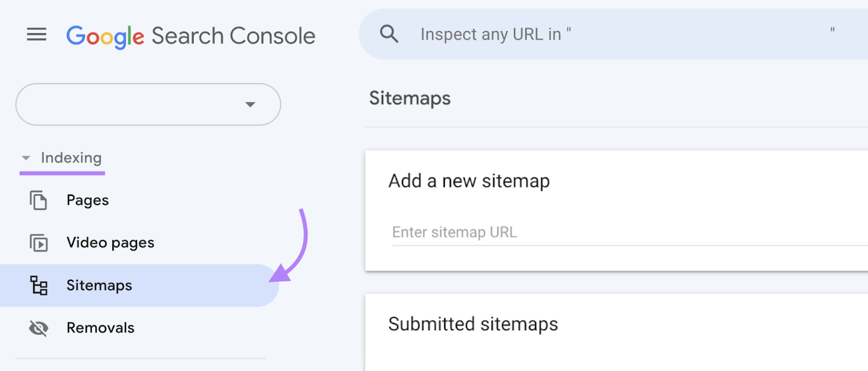Viewport: 868px width, 371px height.
Task: Select the Video pages icon
Action: tap(37, 242)
